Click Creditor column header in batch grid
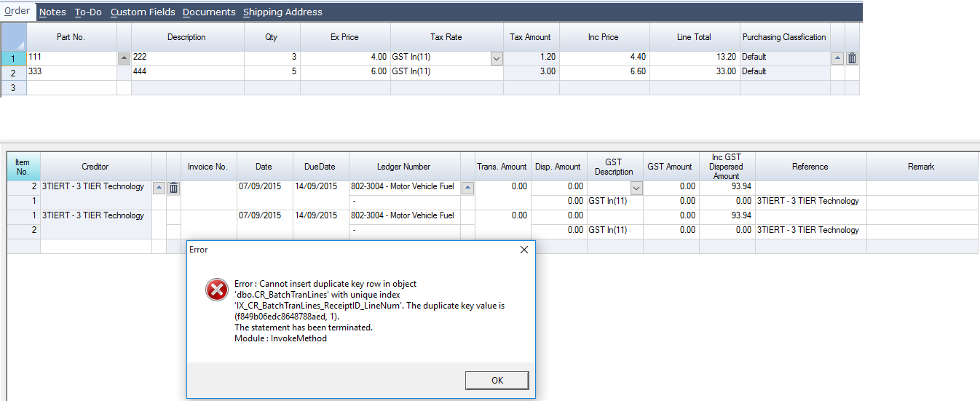This screenshot has width=980, height=401. tap(95, 167)
